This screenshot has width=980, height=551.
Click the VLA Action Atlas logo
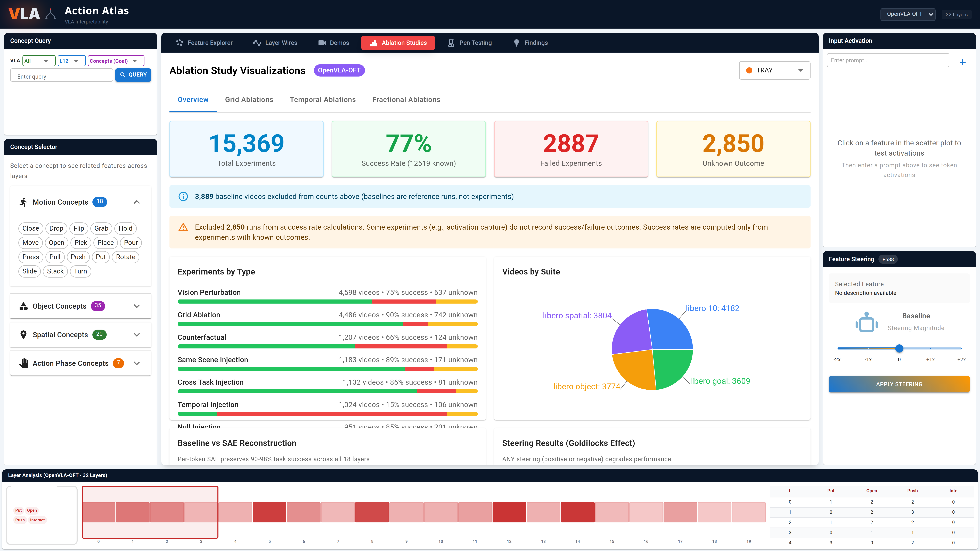(x=24, y=14)
